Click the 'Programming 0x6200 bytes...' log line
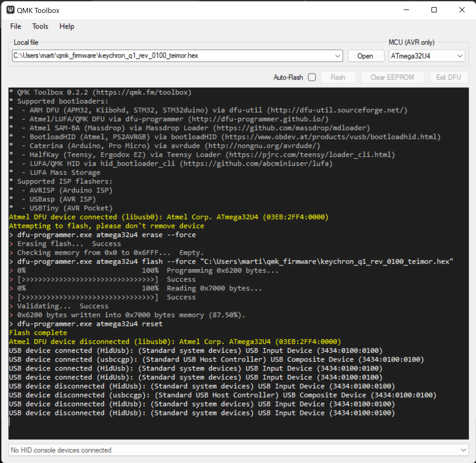This screenshot has width=476, height=463. pyautogui.click(x=144, y=270)
